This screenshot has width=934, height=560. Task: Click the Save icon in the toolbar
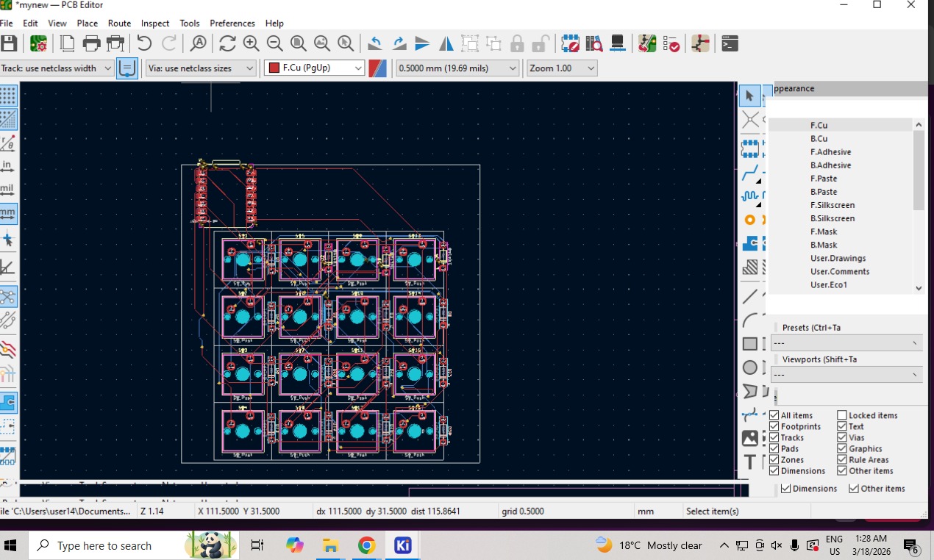click(x=9, y=43)
